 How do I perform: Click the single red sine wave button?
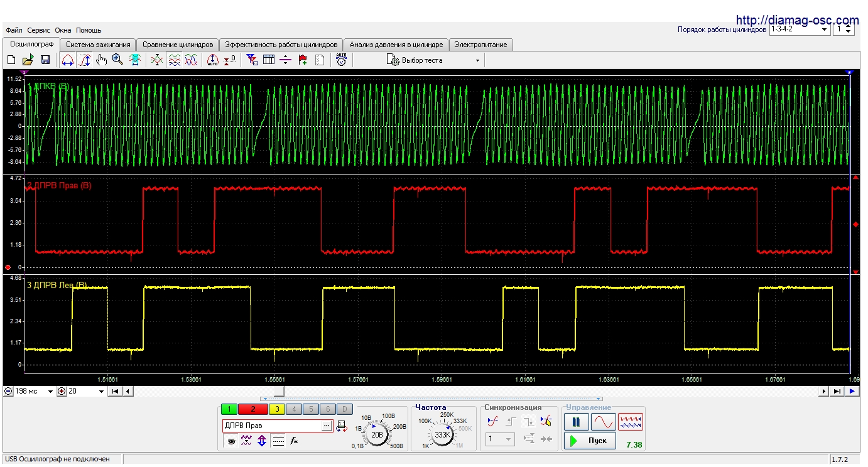(x=603, y=422)
